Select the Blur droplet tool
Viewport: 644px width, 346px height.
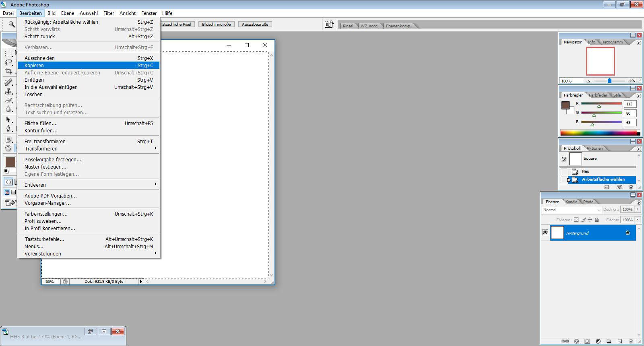tap(8, 109)
